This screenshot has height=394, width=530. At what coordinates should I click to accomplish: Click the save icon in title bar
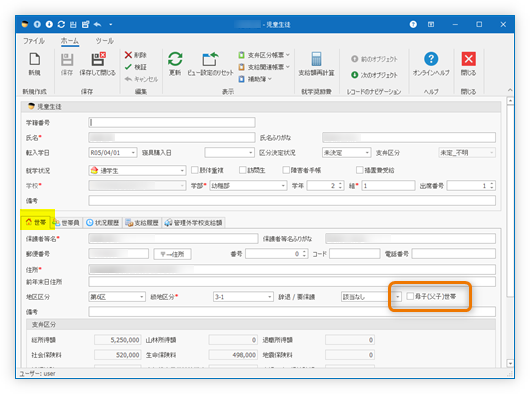point(73,24)
